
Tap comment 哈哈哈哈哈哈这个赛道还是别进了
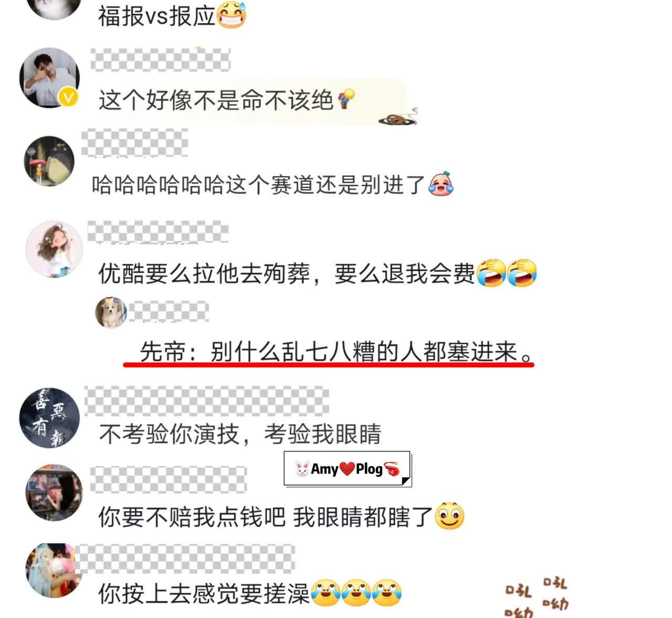(258, 184)
